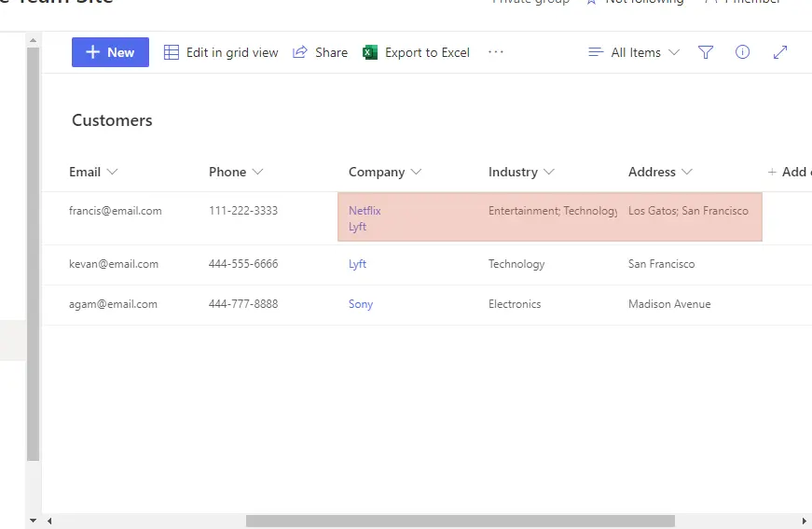Click the Share command
The image size is (812, 529).
pos(320,52)
